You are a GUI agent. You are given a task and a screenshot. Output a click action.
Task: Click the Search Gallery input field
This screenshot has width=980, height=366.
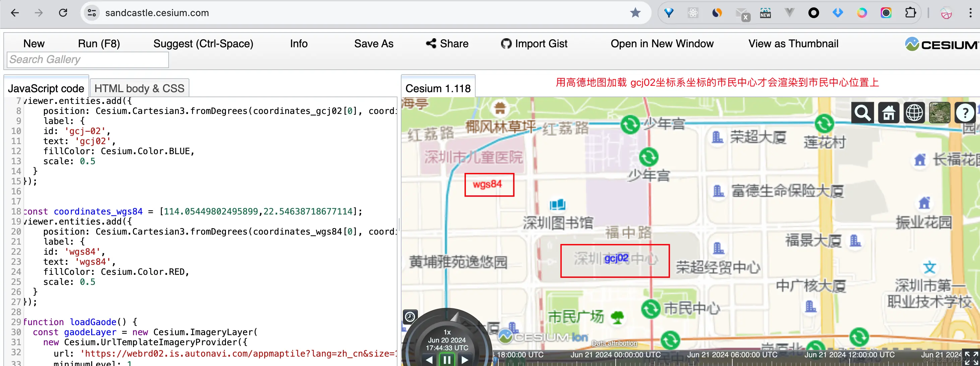[87, 60]
